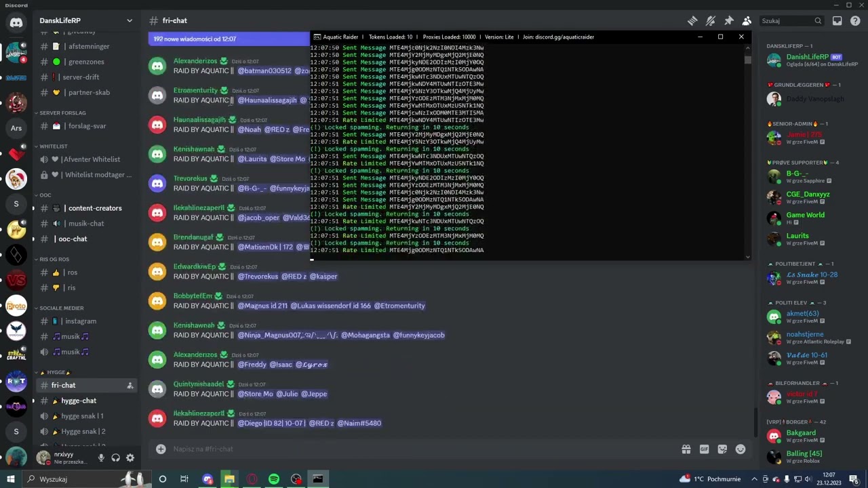Collapse the HYGGE category
The height and width of the screenshot is (488, 868).
[56, 372]
